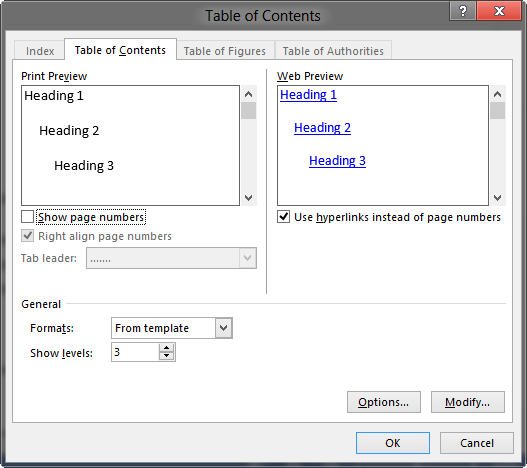Uncheck Use hyperlinks instead of page numbers

[x=283, y=217]
